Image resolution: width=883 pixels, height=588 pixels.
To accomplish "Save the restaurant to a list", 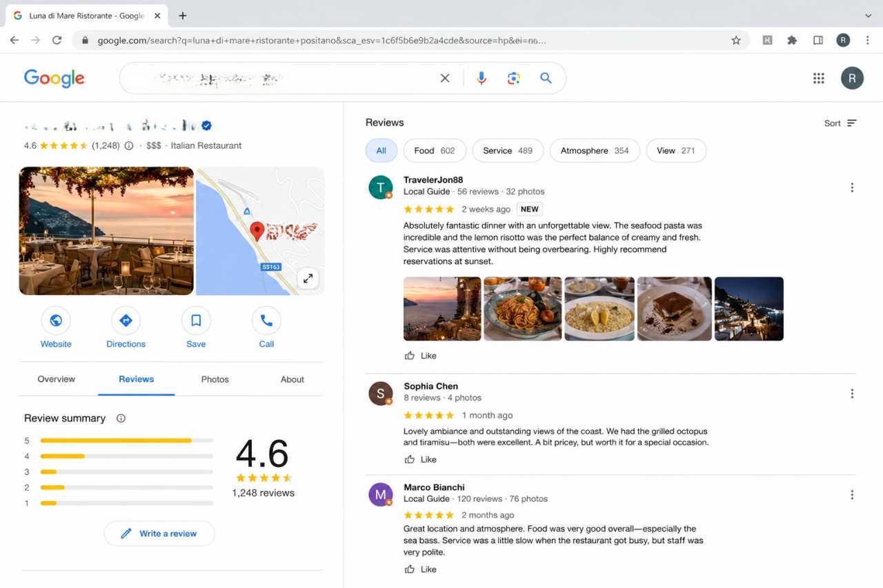I will pyautogui.click(x=196, y=328).
